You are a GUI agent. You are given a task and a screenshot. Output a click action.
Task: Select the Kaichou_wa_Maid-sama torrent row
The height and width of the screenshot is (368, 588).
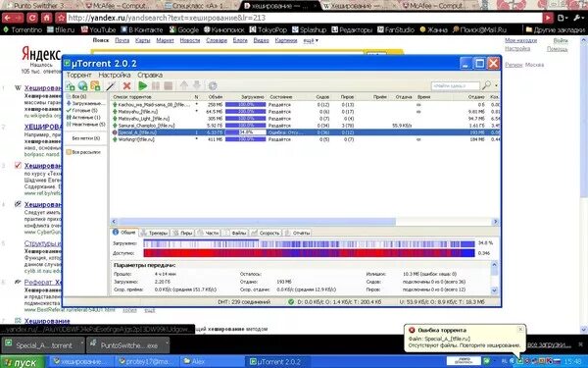coord(305,105)
